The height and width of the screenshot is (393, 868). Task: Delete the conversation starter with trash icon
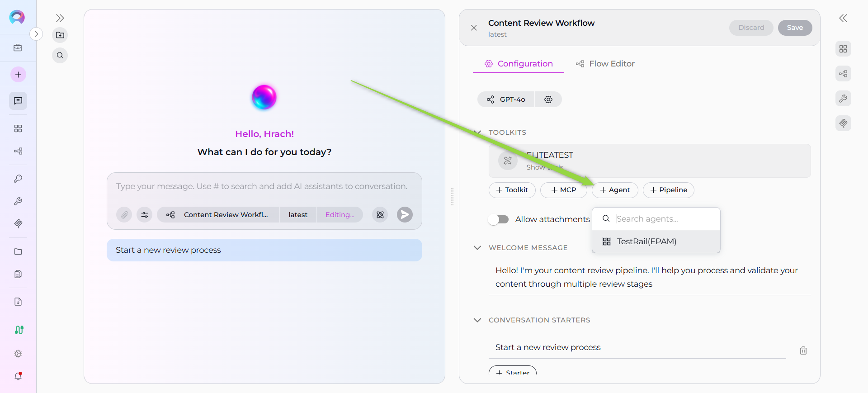pos(803,350)
